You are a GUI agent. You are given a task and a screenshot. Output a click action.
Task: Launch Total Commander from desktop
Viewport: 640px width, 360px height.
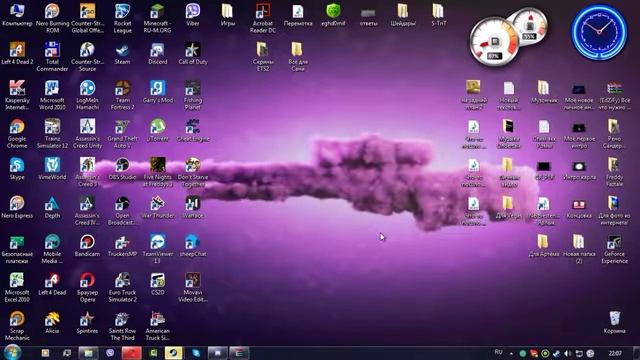point(52,56)
